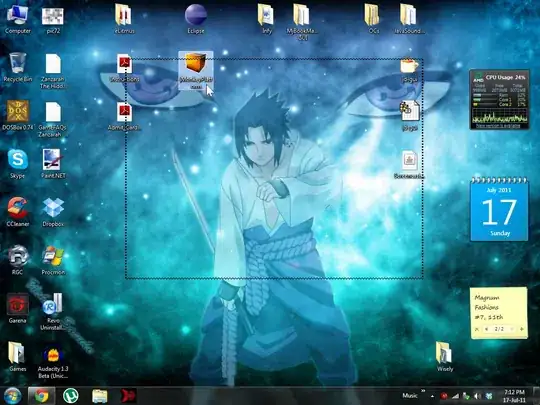The height and width of the screenshot is (405, 540).
Task: Select the Revo Uninstaller shortcut
Action: (53, 312)
